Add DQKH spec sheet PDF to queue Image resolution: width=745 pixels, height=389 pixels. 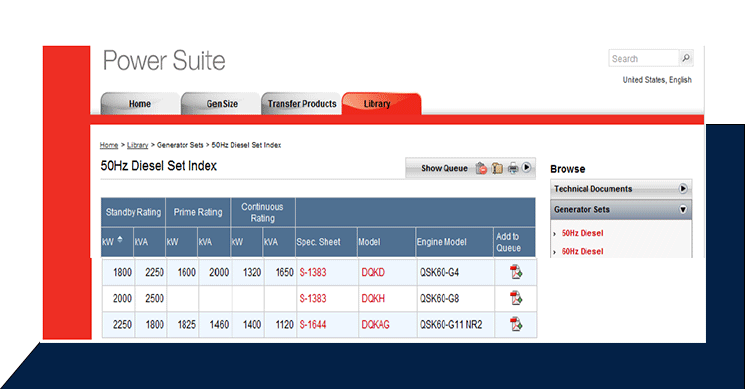point(516,298)
